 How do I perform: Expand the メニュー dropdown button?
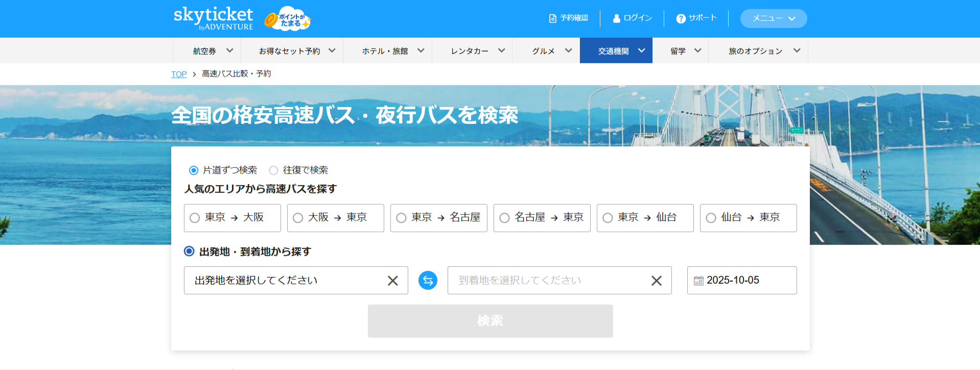pos(773,18)
